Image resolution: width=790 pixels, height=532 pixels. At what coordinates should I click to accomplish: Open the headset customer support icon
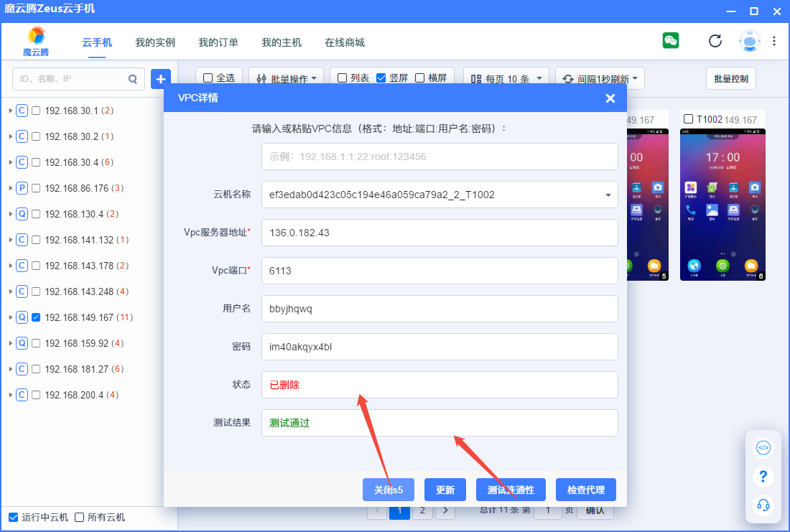point(763,505)
